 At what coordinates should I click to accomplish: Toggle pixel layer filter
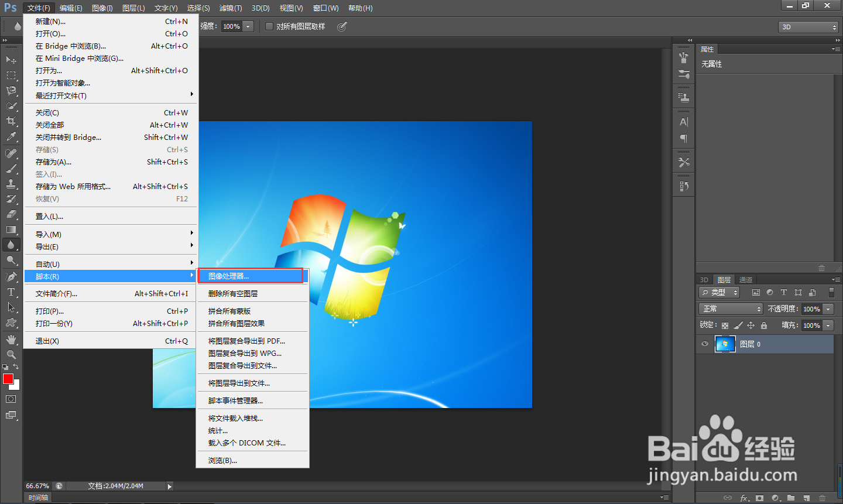tap(756, 293)
